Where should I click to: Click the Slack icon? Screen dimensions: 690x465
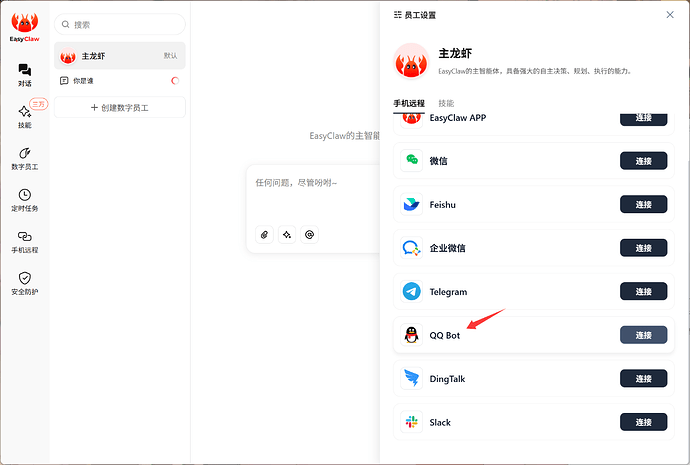[411, 422]
